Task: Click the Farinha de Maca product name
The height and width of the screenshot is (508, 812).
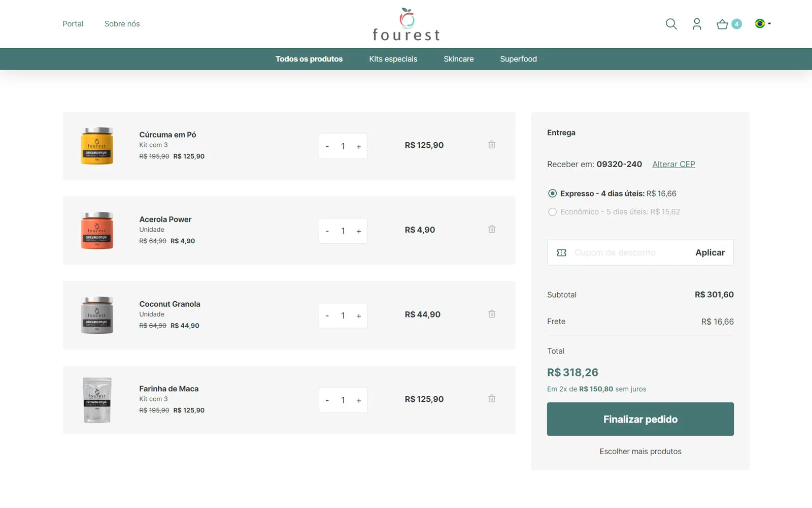Action: (x=169, y=389)
